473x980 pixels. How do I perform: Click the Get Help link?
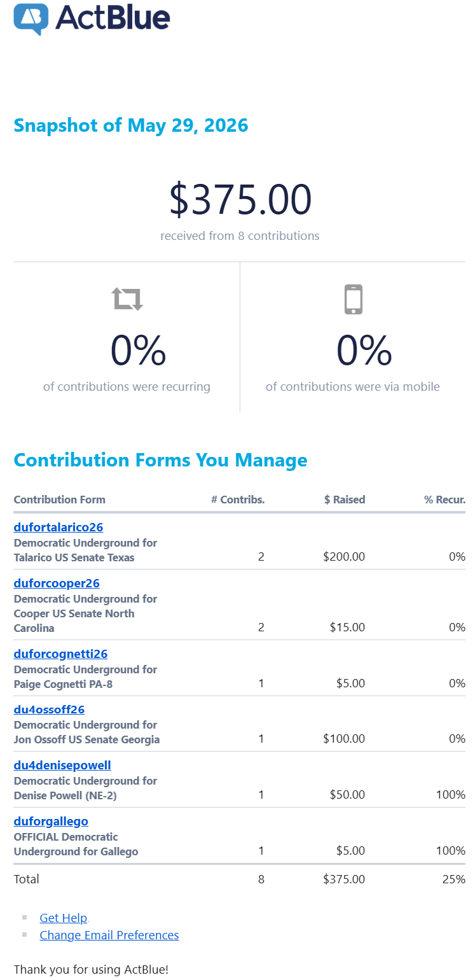click(x=63, y=918)
